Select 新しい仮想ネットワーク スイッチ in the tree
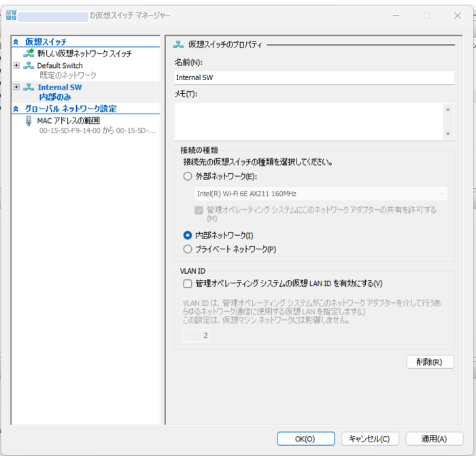The image size is (476, 462). coord(84,54)
